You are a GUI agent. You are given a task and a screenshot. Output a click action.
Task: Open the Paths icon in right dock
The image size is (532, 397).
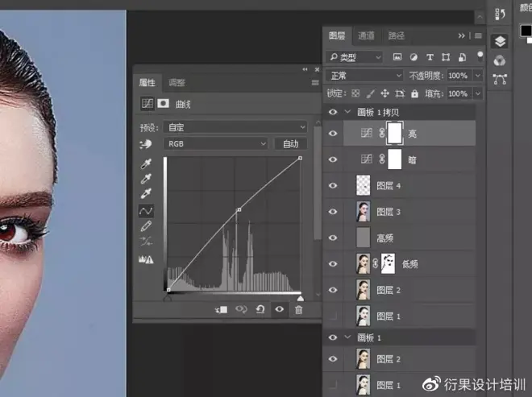pos(500,80)
